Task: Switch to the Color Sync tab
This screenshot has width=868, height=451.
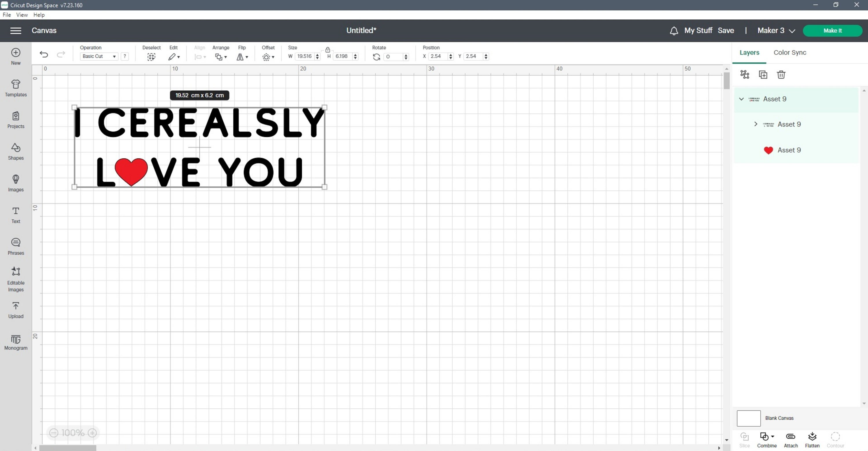Action: pos(790,53)
